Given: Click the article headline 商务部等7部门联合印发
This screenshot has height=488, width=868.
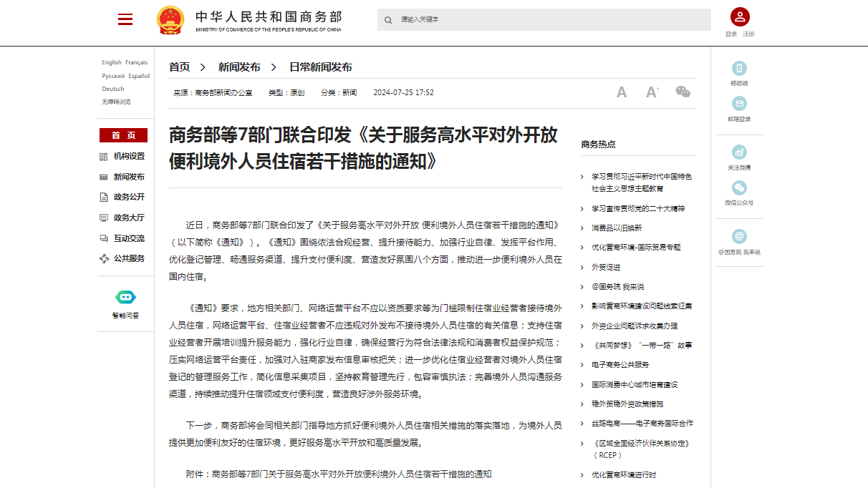Looking at the screenshot, I should click(364, 148).
